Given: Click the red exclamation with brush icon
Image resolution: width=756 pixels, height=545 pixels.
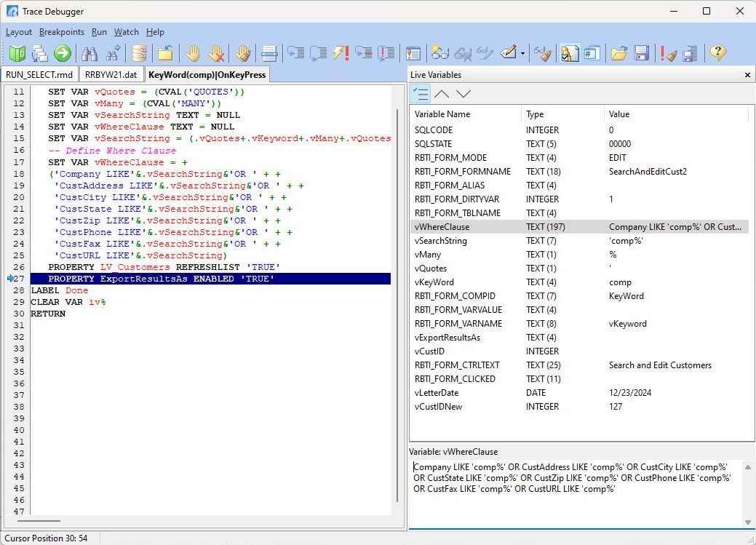Looking at the screenshot, I should (x=668, y=53).
